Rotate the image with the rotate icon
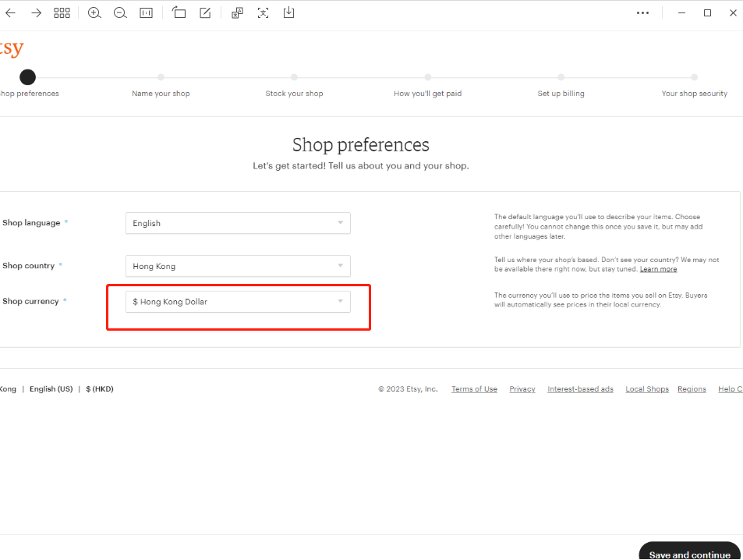 click(179, 12)
